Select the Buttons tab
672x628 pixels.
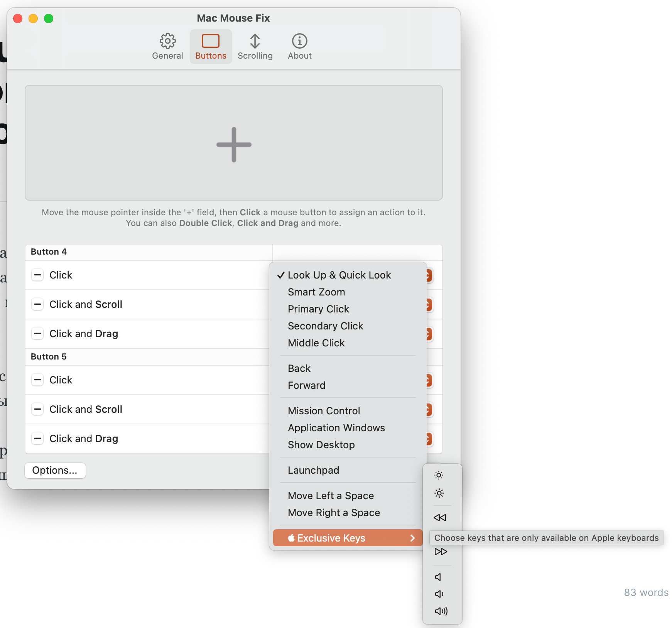(211, 47)
